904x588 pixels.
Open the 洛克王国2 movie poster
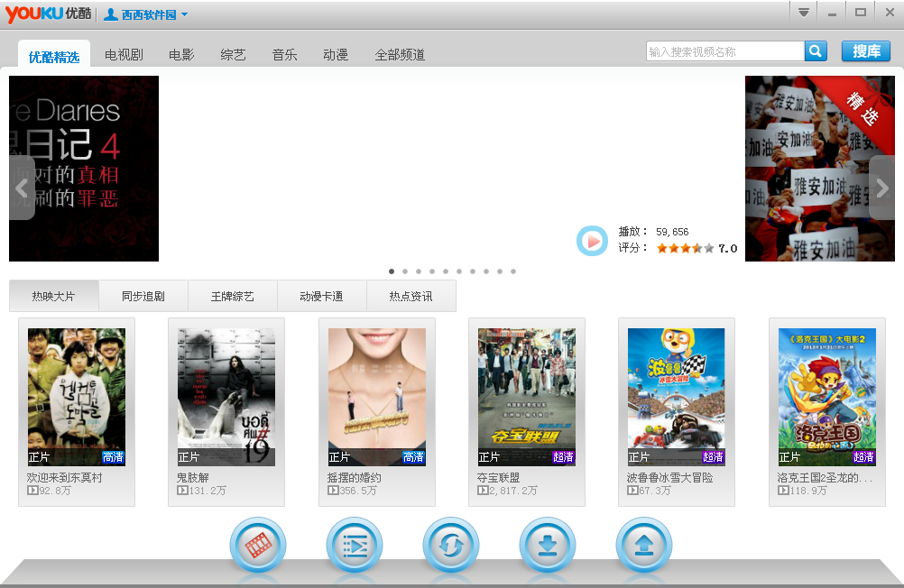(827, 397)
